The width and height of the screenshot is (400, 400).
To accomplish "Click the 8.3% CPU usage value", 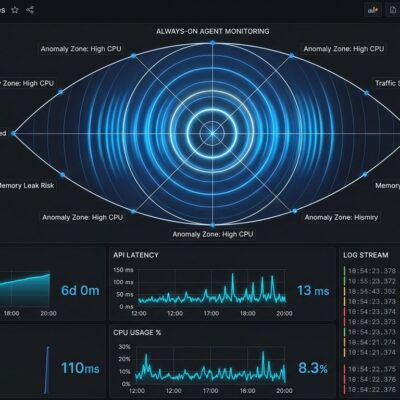I will [x=313, y=368].
